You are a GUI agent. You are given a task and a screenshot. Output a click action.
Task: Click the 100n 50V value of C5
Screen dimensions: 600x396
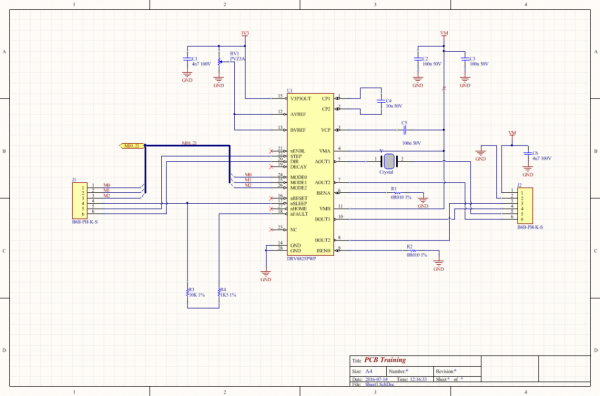412,143
